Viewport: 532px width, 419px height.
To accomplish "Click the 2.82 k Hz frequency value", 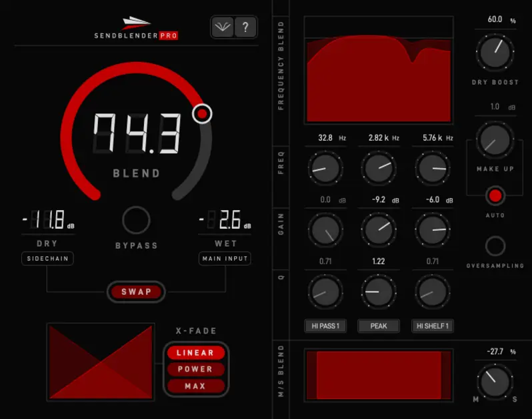I will tap(383, 138).
